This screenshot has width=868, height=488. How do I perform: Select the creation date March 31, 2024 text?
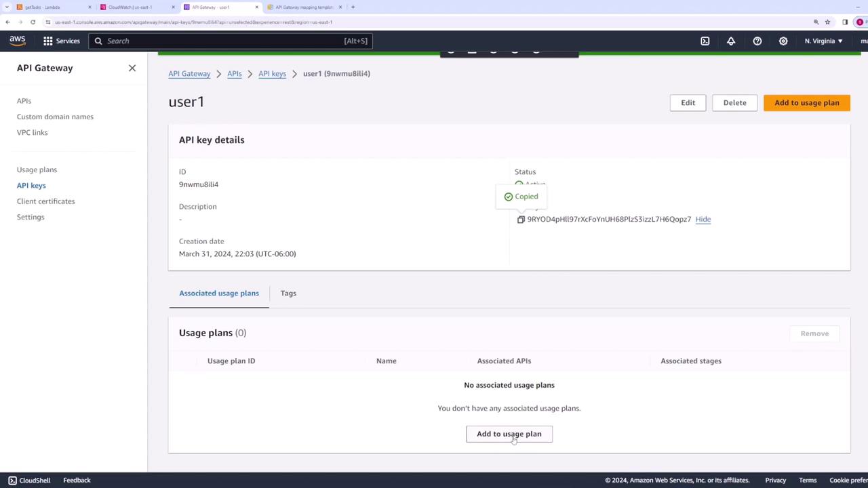click(x=237, y=254)
